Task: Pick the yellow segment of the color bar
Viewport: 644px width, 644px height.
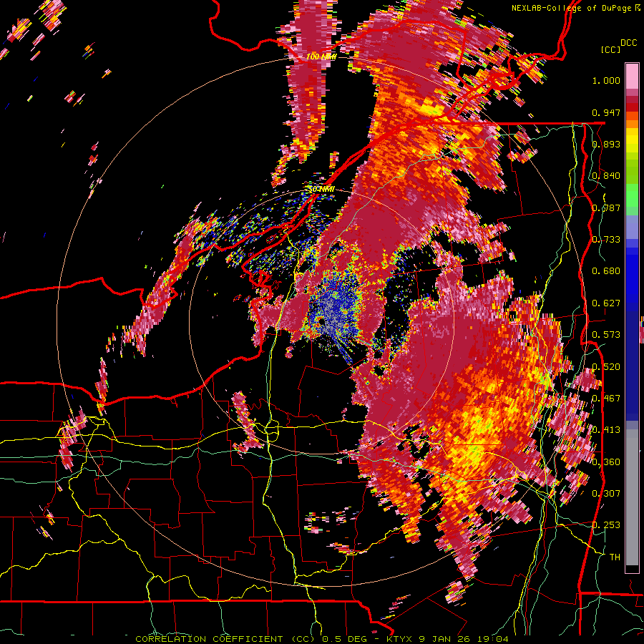Action: [632, 140]
